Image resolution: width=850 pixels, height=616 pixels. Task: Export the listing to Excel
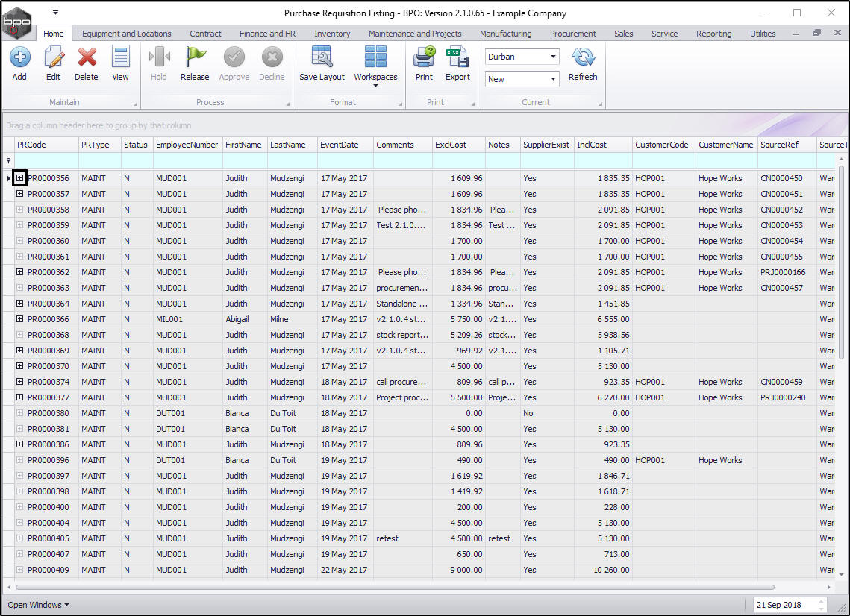[x=457, y=58]
